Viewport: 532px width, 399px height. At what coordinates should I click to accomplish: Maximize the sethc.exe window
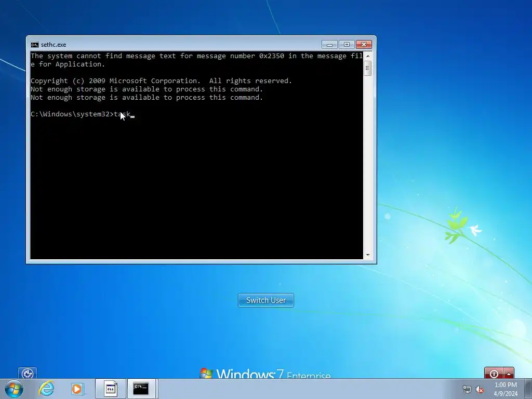pos(347,45)
